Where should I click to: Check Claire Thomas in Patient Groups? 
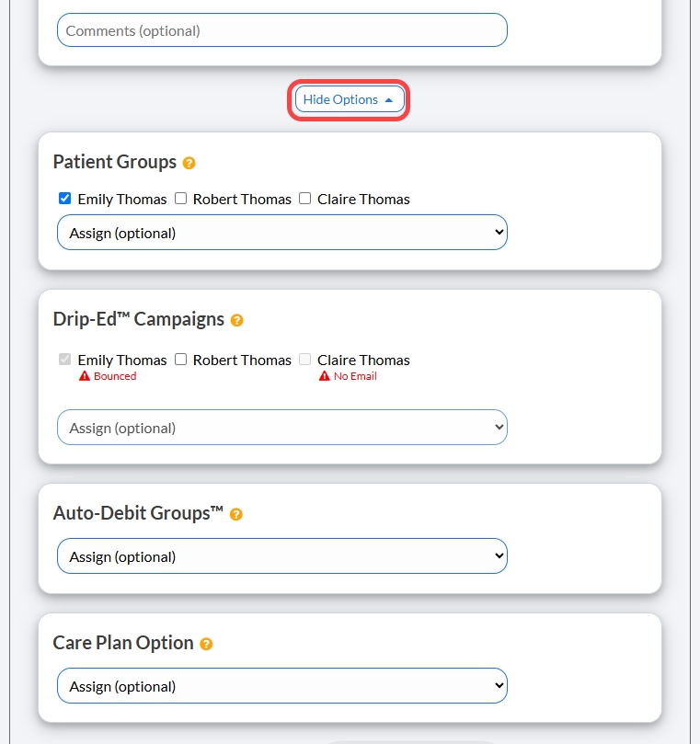[x=305, y=199]
